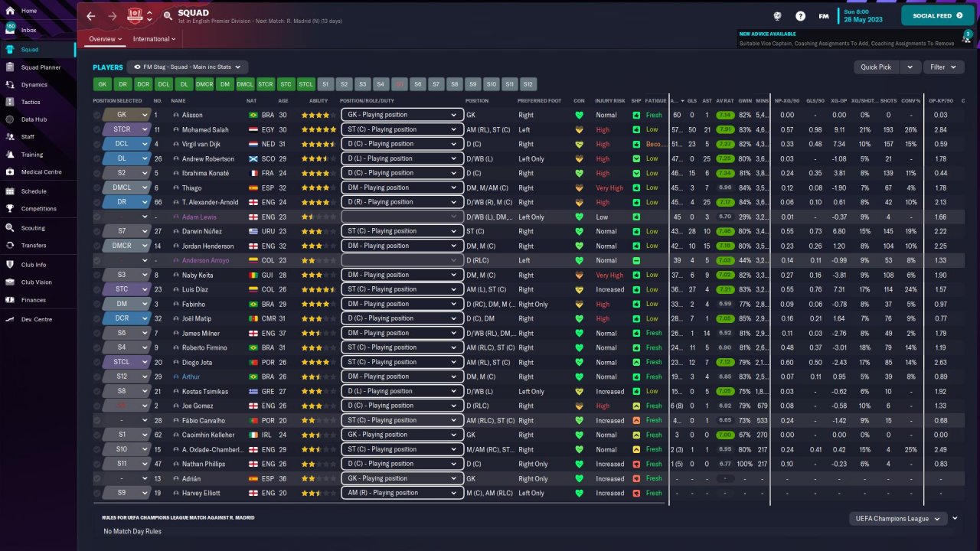Open the Transfers screen
Screen dimensions: 980x551
[34, 246]
